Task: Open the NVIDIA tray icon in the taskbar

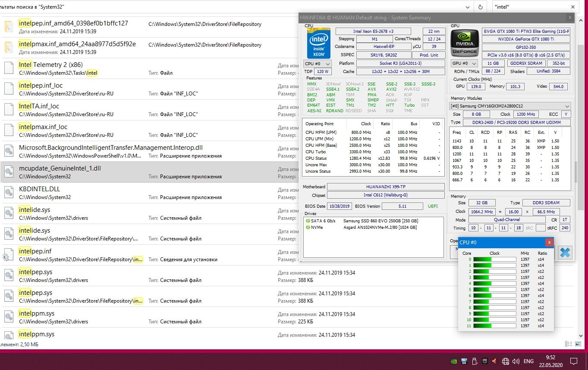Action: [x=453, y=361]
